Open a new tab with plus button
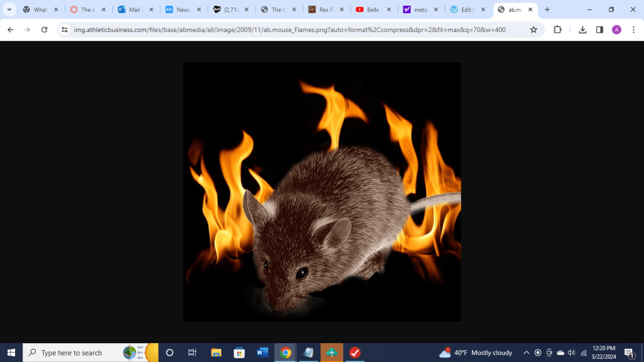Image resolution: width=644 pixels, height=362 pixels. (x=547, y=9)
